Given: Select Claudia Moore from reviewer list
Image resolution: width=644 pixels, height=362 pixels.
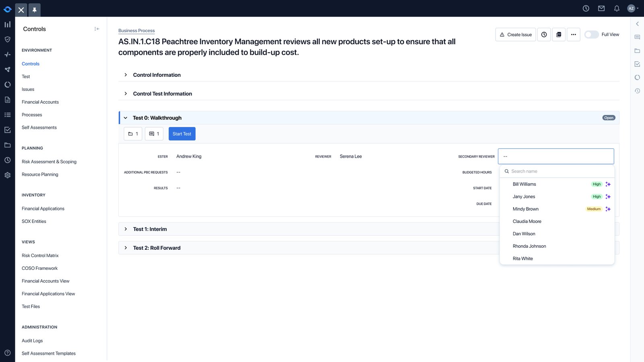Looking at the screenshot, I should [x=557, y=222].
